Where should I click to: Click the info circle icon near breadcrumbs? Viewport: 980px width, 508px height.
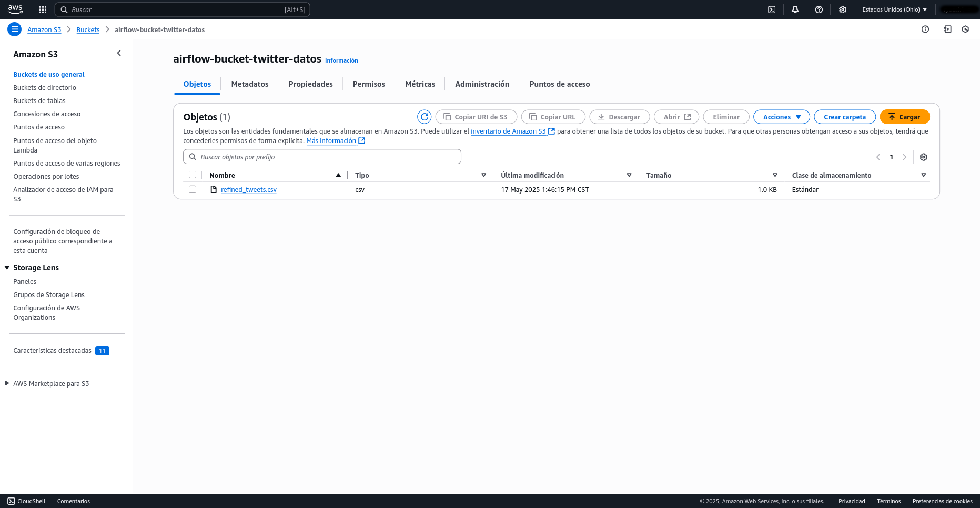925,29
